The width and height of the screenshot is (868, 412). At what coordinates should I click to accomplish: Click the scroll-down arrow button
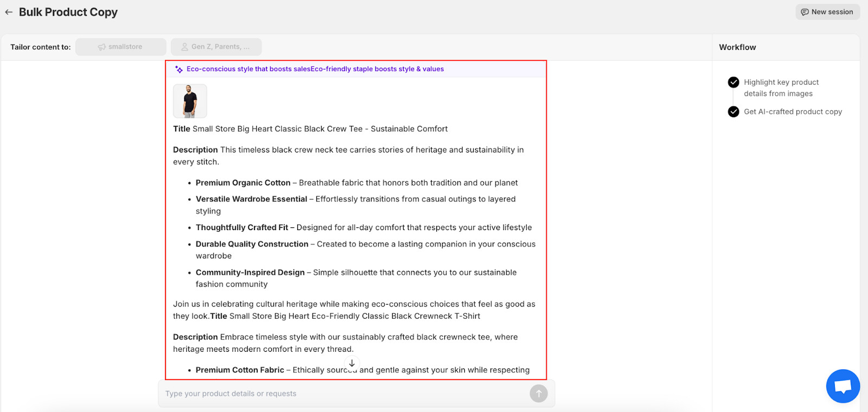pyautogui.click(x=352, y=363)
